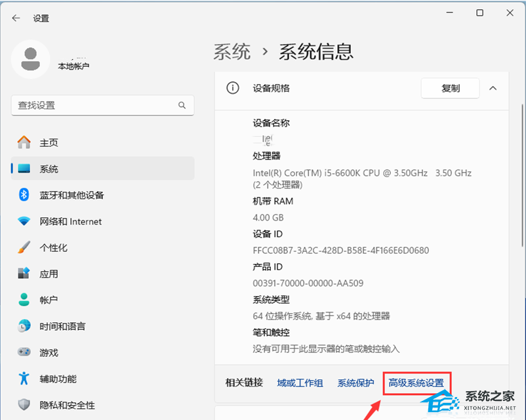
Task: Open 隐私和安全性 shield icon
Action: 24,405
